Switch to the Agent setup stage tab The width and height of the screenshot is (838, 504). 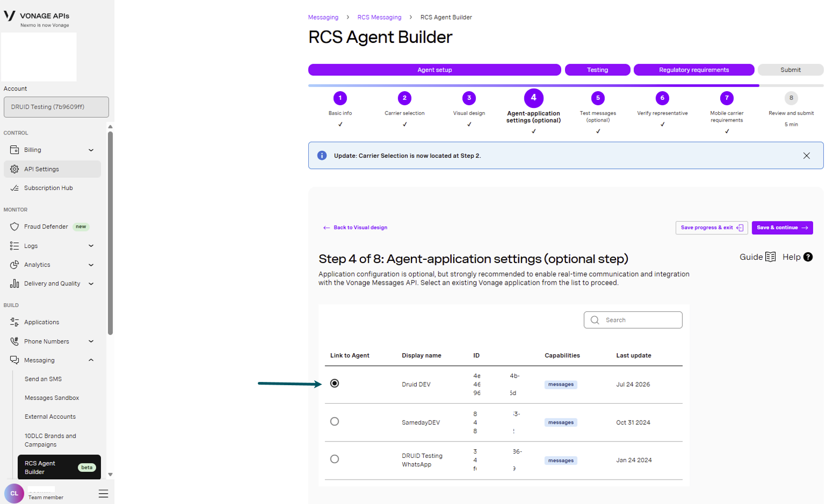435,70
